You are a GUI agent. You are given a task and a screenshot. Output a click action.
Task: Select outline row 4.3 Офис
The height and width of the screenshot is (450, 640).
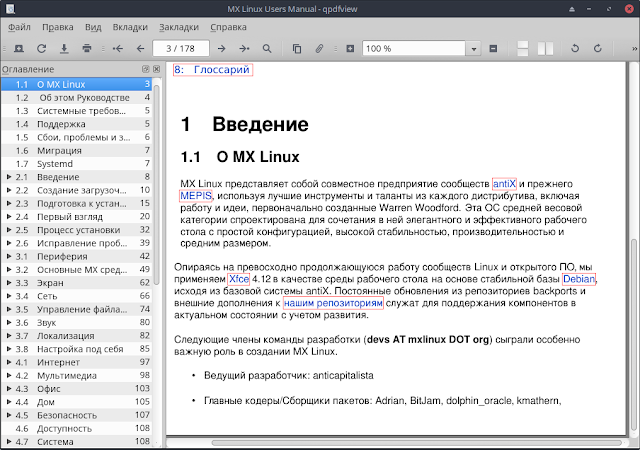click(x=76, y=389)
